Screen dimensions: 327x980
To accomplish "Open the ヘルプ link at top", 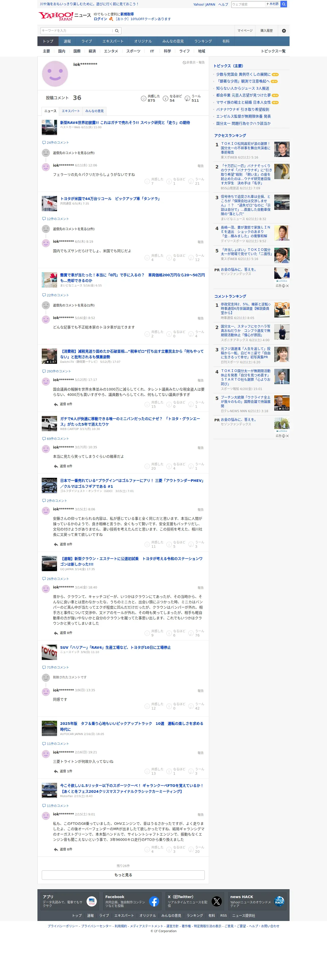I will tap(223, 5).
